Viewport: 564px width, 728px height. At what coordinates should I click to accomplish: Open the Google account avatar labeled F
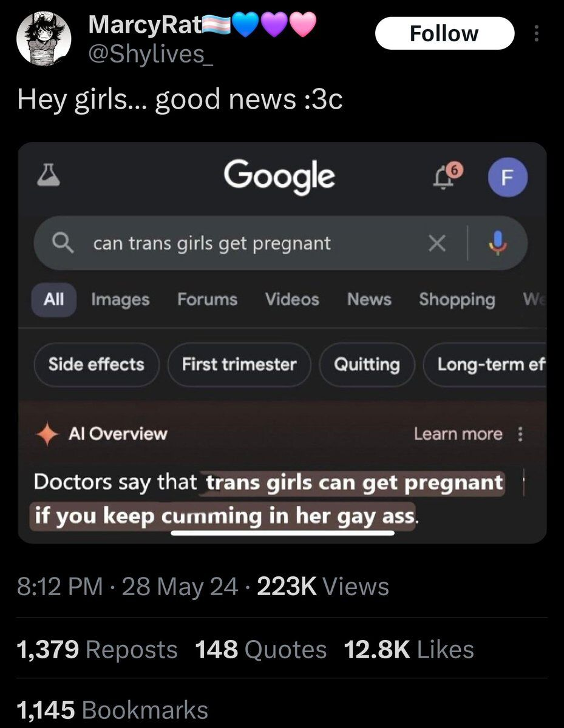coord(508,178)
